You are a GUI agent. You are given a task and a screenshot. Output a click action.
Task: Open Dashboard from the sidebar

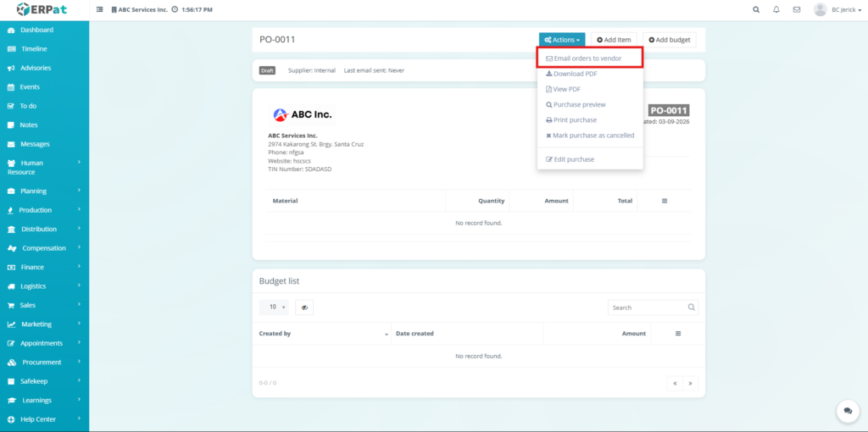[x=36, y=30]
